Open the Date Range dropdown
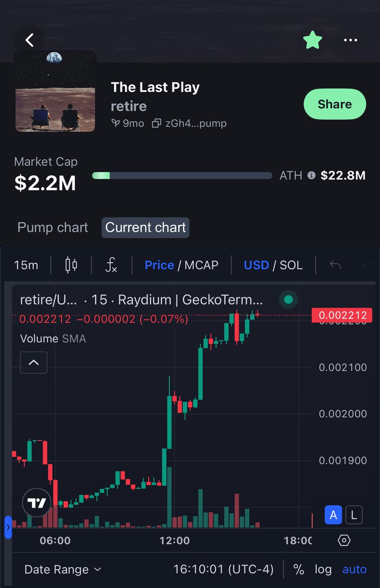This screenshot has height=588, width=380. (63, 569)
